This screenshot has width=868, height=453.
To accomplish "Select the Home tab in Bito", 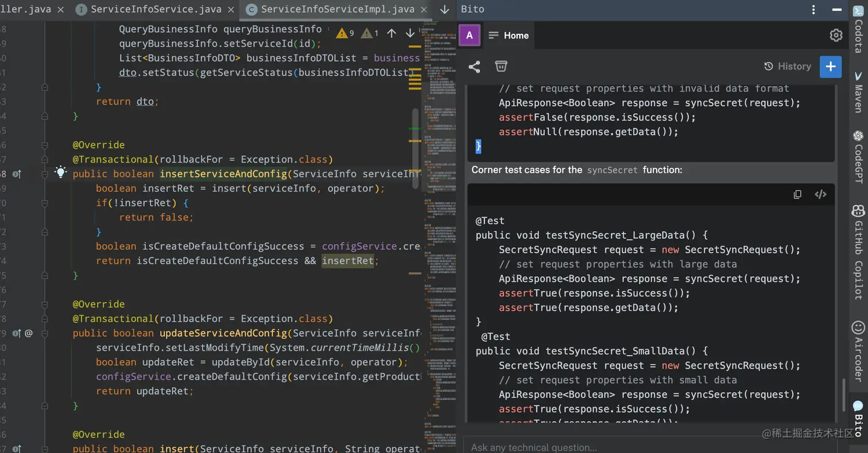I will 509,36.
